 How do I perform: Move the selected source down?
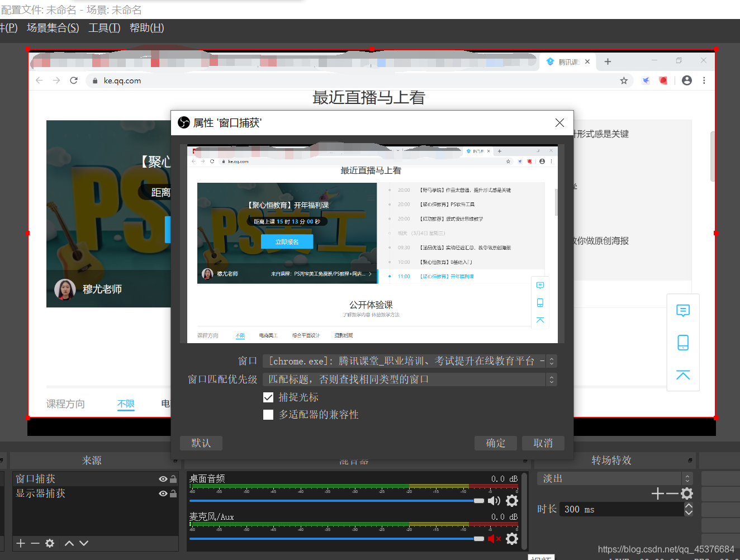84,543
